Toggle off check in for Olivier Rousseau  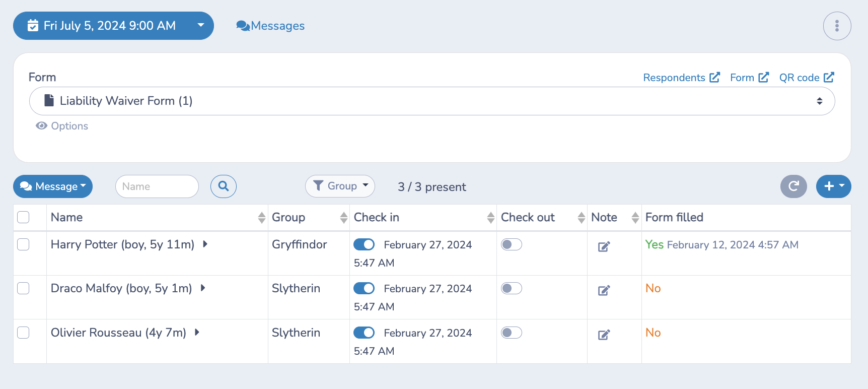[x=364, y=333]
